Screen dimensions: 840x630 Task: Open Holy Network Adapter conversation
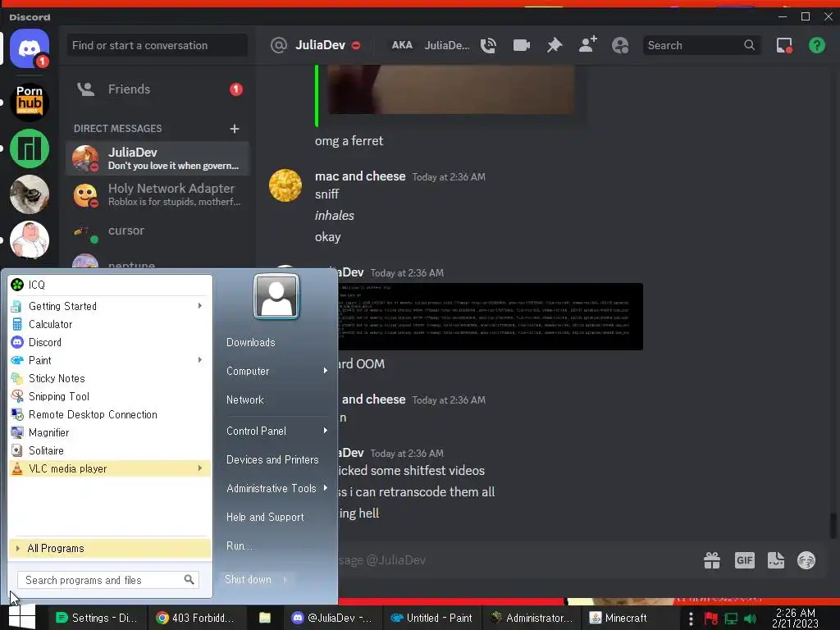pyautogui.click(x=157, y=194)
